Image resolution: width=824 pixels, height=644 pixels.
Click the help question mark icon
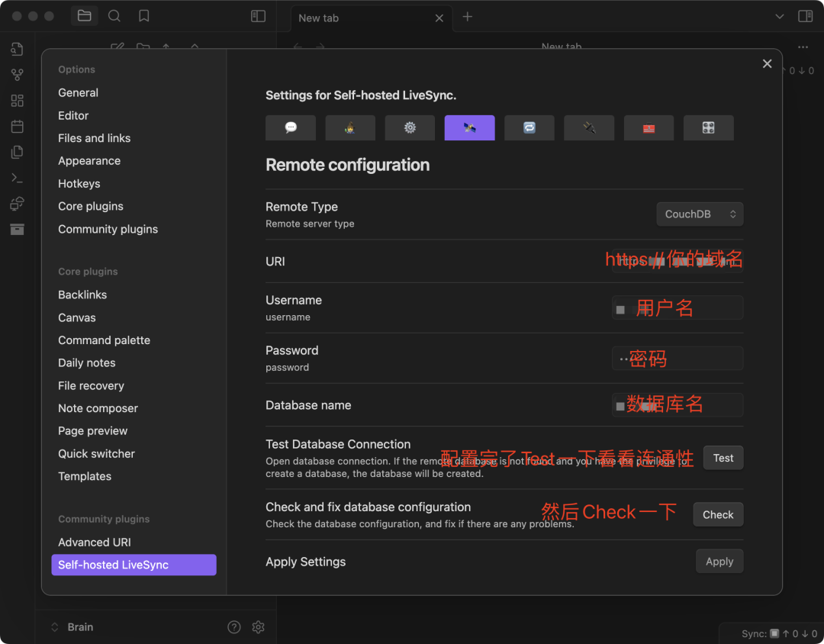click(234, 626)
